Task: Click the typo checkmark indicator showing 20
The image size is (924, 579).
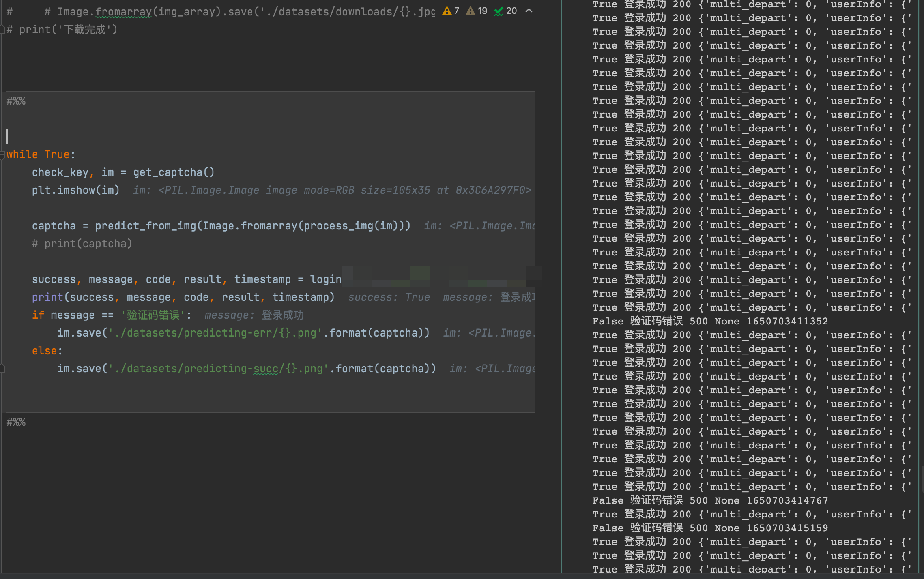Action: point(505,11)
